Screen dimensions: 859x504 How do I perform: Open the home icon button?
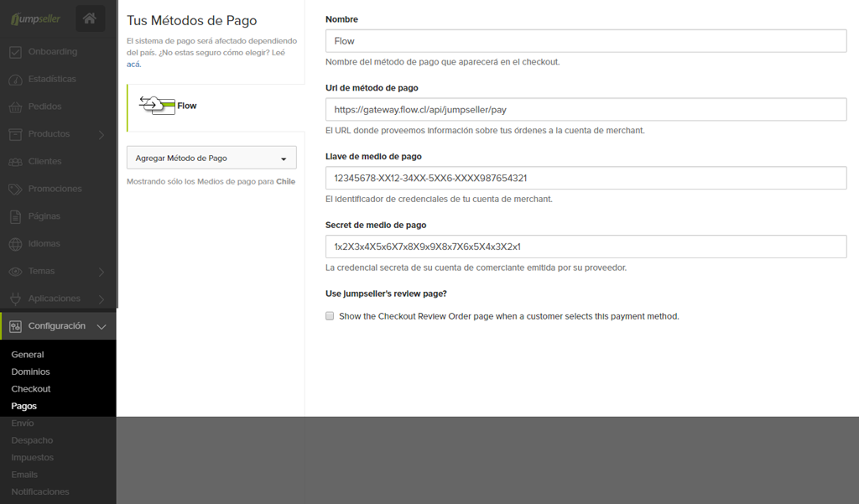pos(90,18)
